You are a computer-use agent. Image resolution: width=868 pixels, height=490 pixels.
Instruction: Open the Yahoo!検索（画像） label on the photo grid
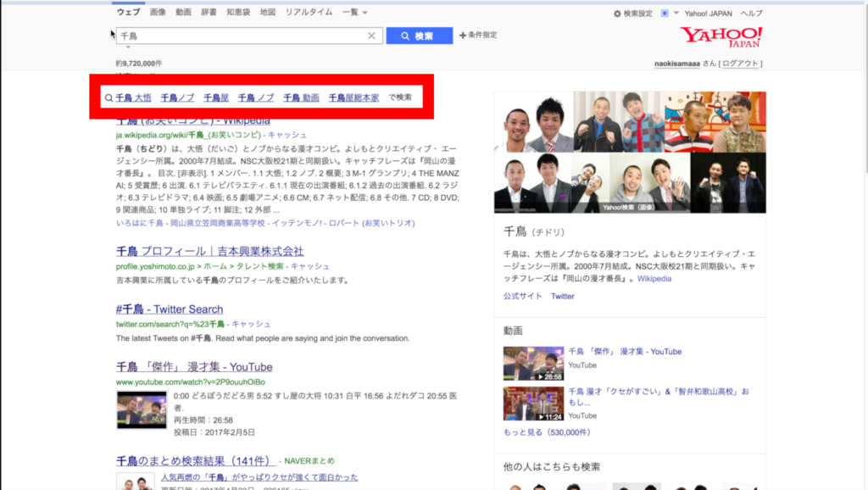[628, 208]
